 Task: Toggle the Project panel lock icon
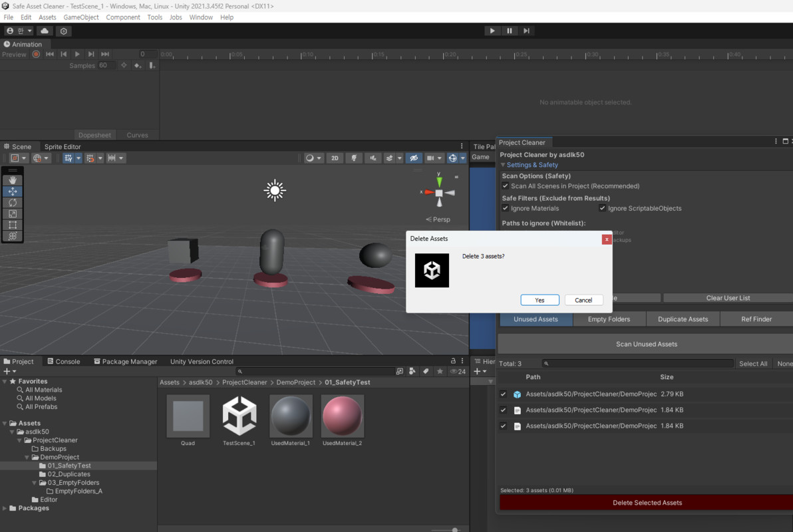pos(453,361)
